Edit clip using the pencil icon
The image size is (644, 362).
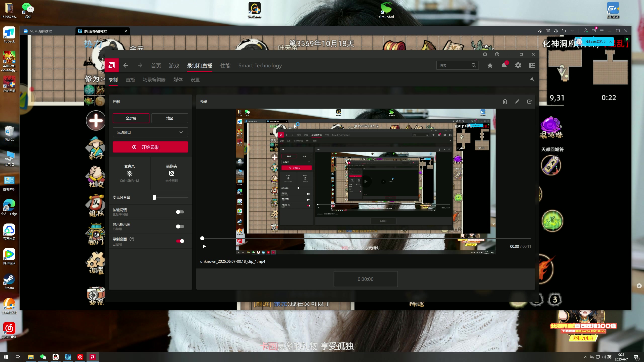[517, 102]
